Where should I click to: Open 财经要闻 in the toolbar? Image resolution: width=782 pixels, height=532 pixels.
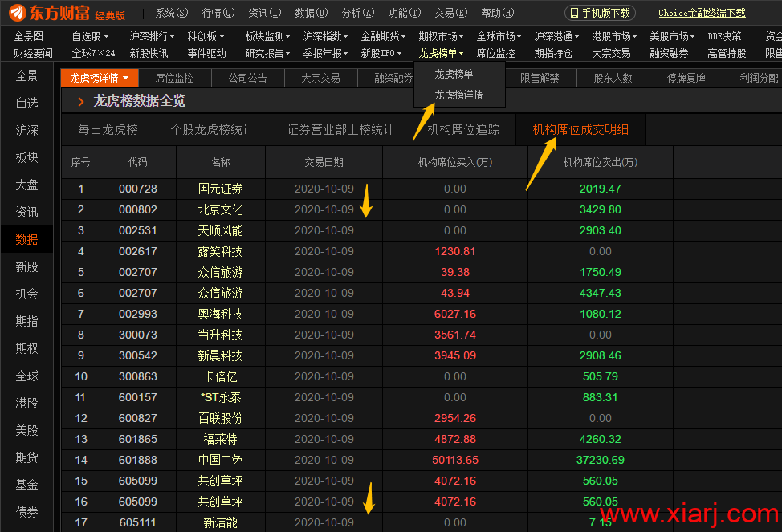pos(33,53)
